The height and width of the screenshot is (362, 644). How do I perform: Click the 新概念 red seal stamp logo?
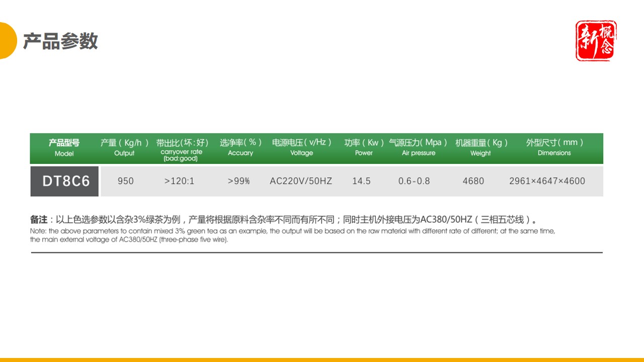[x=595, y=41]
